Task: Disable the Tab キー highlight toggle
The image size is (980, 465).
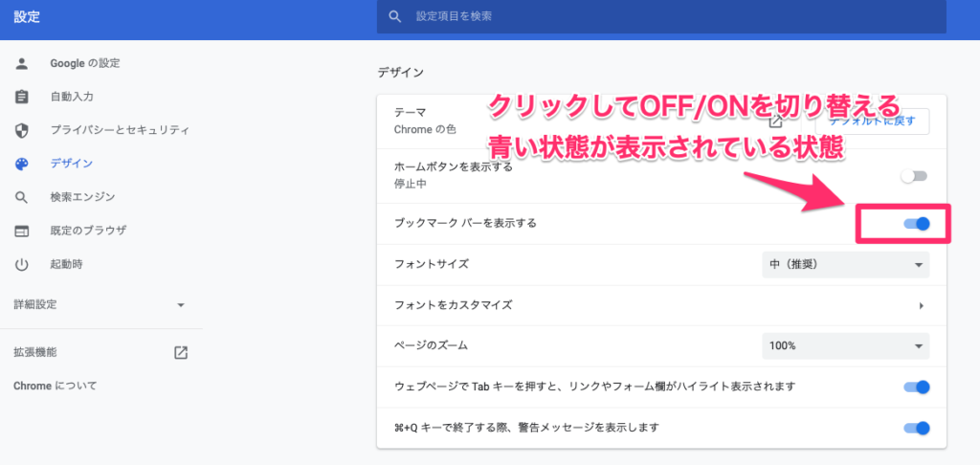Action: (916, 387)
